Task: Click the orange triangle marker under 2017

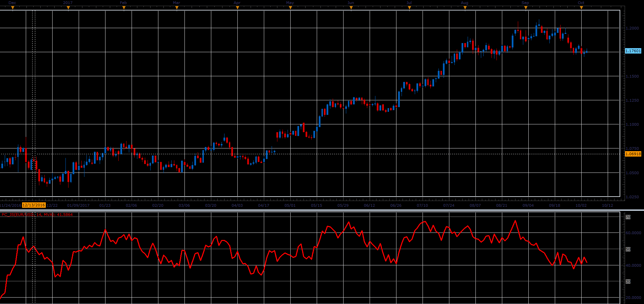Action: coord(68,8)
